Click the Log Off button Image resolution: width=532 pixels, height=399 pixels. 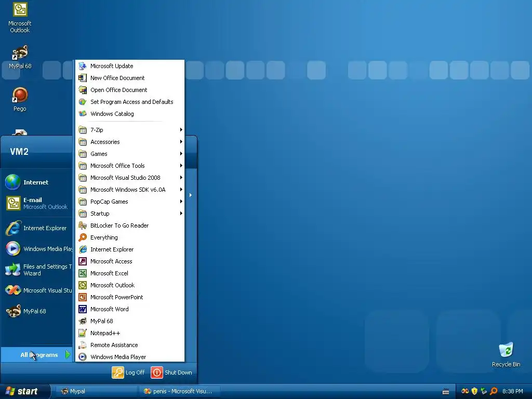tap(128, 373)
